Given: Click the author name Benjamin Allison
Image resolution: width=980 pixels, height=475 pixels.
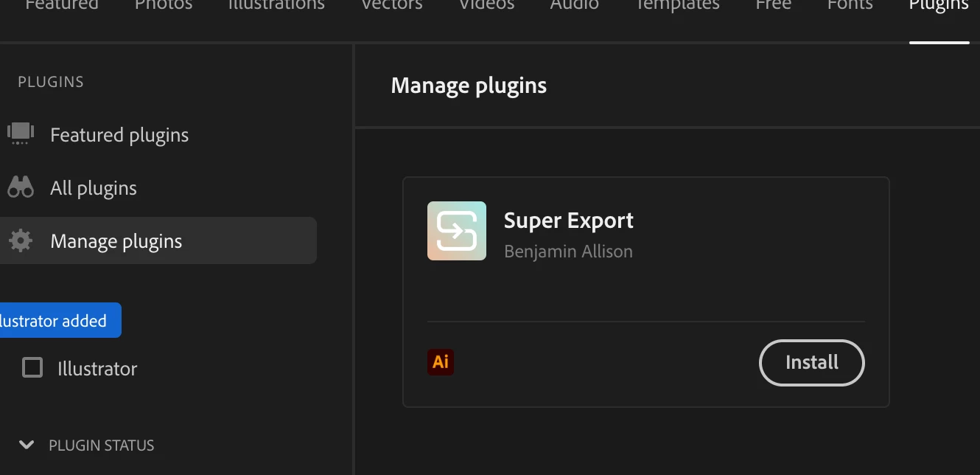Looking at the screenshot, I should pos(568,252).
